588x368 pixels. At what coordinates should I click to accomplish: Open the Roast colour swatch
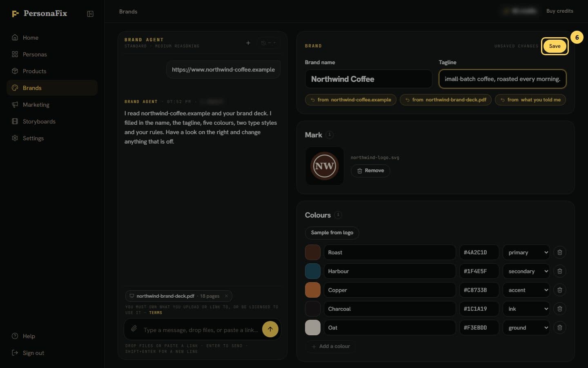(313, 252)
